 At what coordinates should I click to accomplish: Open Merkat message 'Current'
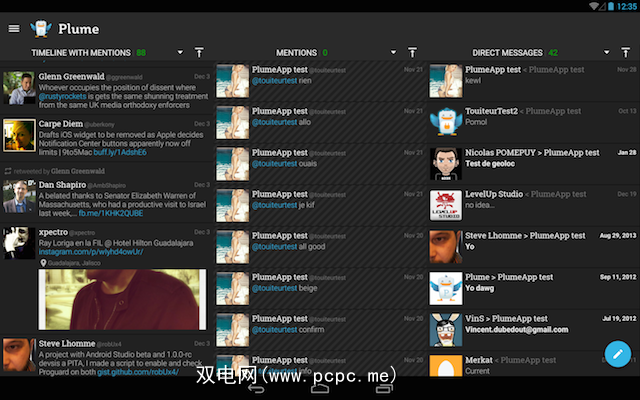(533, 364)
